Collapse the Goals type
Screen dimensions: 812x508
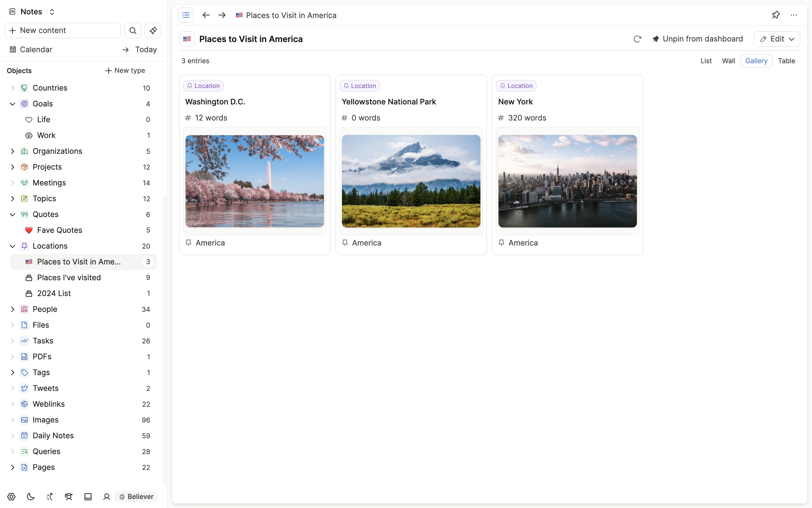pyautogui.click(x=12, y=104)
